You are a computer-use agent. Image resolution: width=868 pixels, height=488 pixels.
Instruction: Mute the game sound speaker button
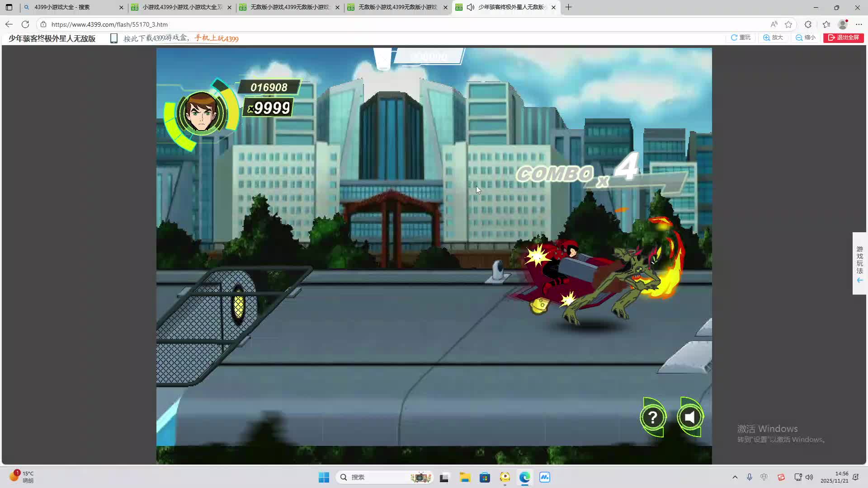tap(690, 417)
